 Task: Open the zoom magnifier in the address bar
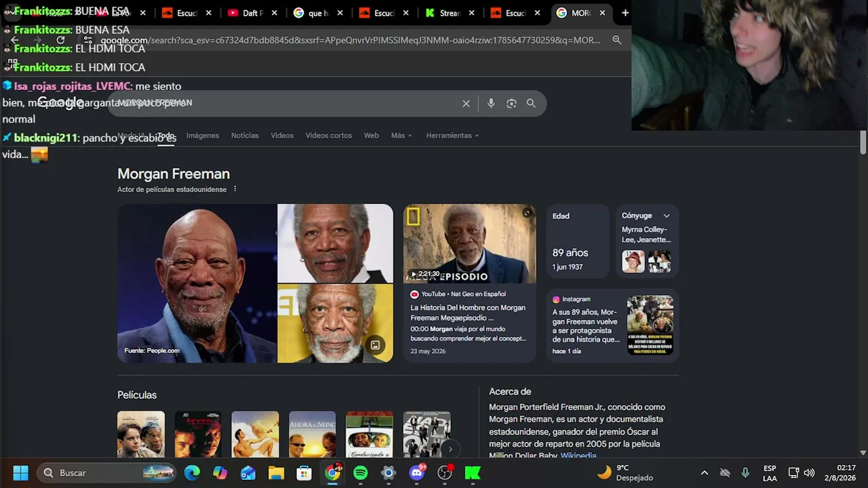pos(616,40)
